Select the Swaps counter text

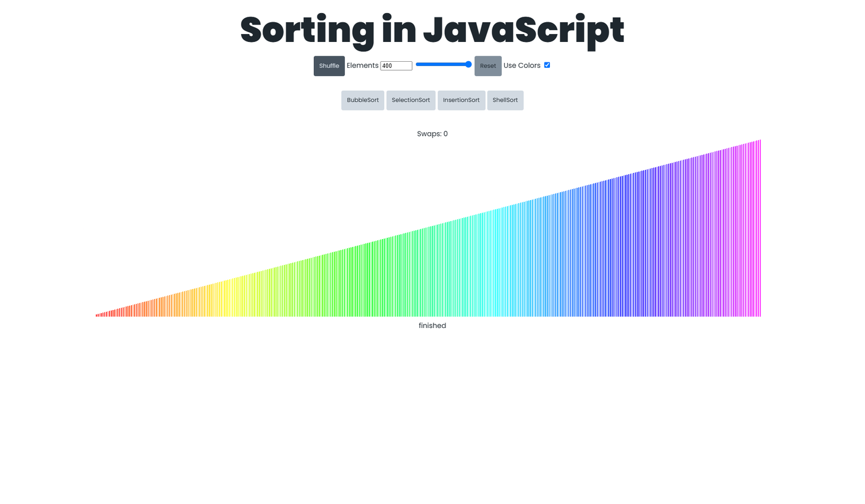[432, 134]
